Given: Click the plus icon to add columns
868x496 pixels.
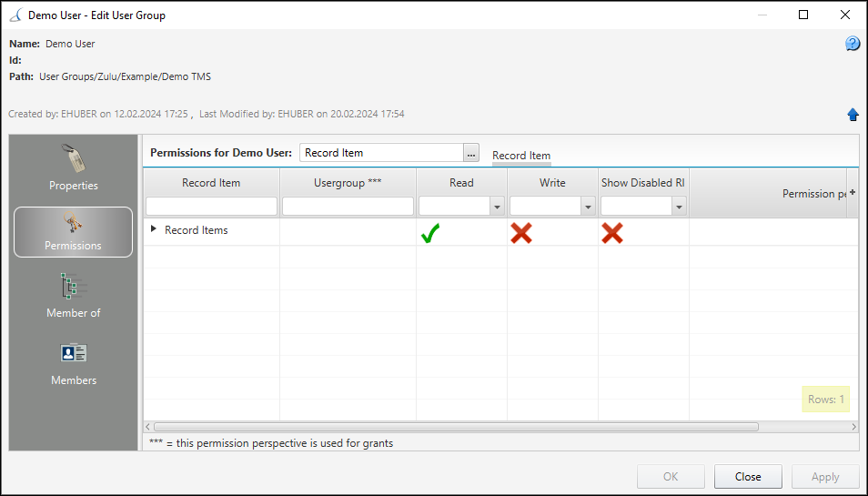Looking at the screenshot, I should pos(853,193).
